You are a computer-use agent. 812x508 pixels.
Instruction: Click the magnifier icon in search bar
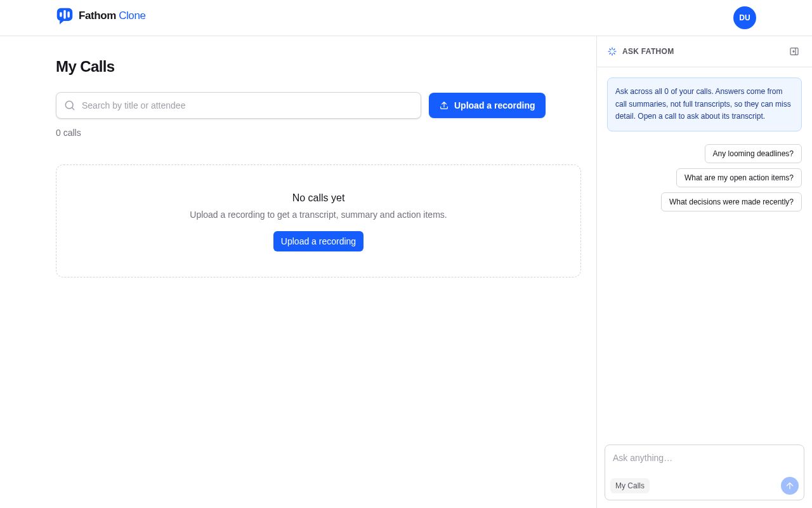(x=70, y=105)
